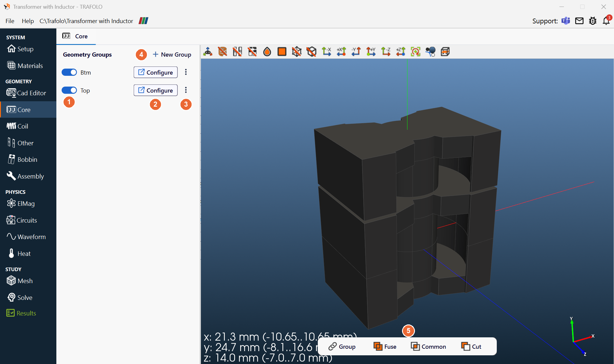Screen dimensions: 614x364
Task: Open more options for Top group
Action: click(x=186, y=90)
